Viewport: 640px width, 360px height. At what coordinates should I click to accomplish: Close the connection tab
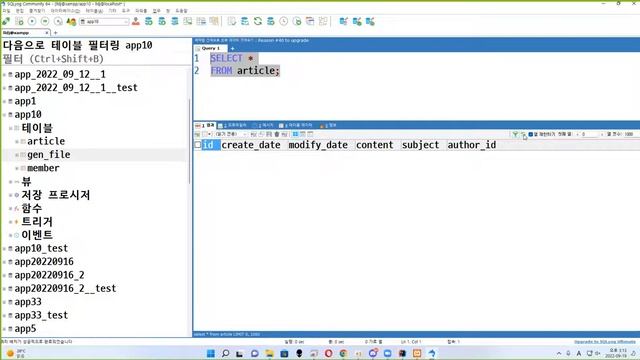coord(47,33)
